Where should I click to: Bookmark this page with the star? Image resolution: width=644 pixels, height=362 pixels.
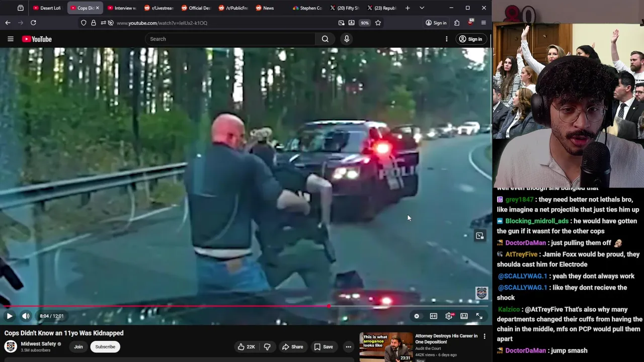click(x=378, y=23)
